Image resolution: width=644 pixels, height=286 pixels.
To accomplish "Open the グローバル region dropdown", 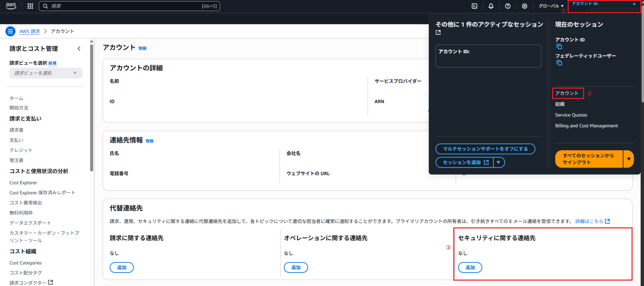I will [550, 6].
